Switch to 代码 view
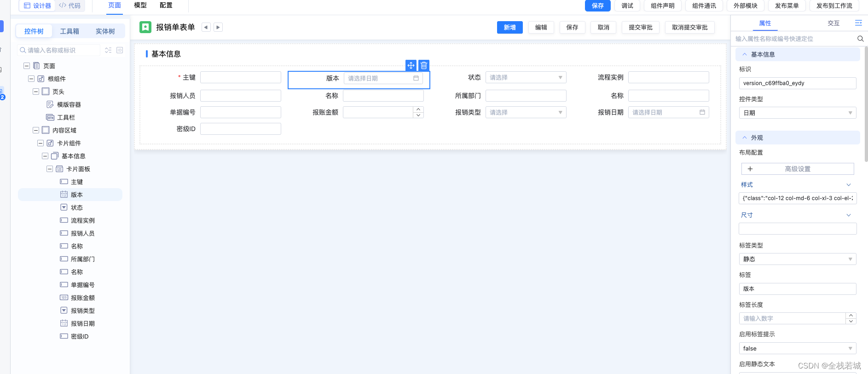The image size is (868, 374). click(x=69, y=6)
